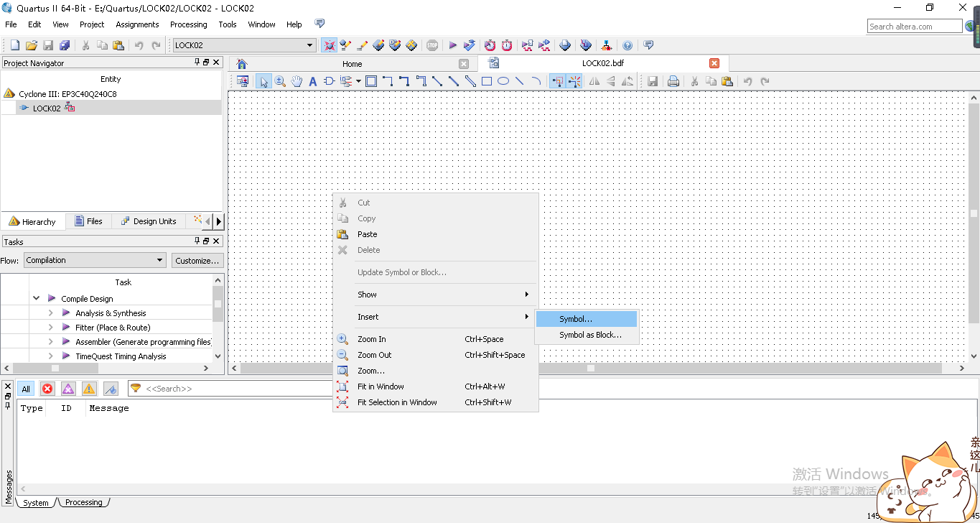Select the Text tool in editor toolbar
The height and width of the screenshot is (523, 980).
pyautogui.click(x=313, y=81)
